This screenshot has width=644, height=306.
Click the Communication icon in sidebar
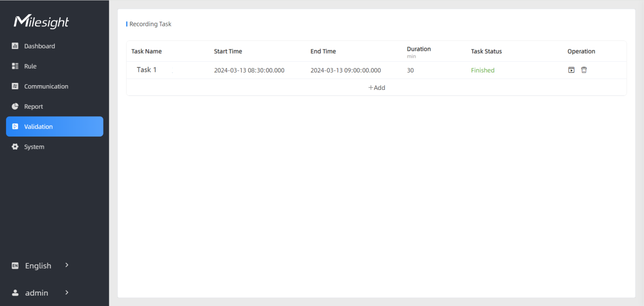pos(15,87)
